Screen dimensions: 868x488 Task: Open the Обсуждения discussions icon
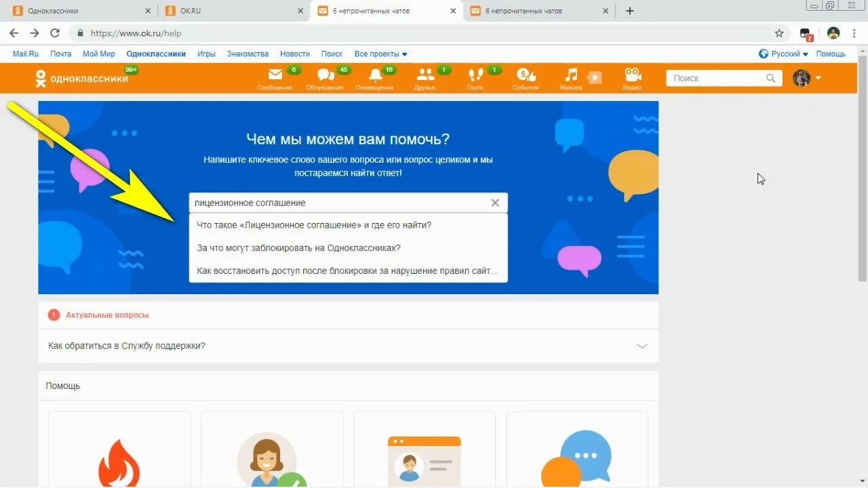click(325, 78)
